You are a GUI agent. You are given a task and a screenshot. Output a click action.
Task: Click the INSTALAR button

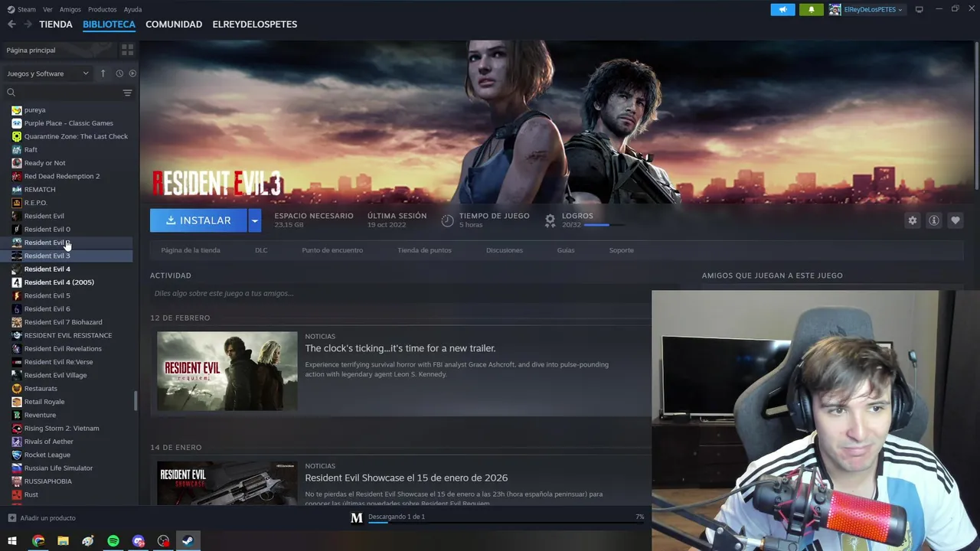tap(198, 220)
